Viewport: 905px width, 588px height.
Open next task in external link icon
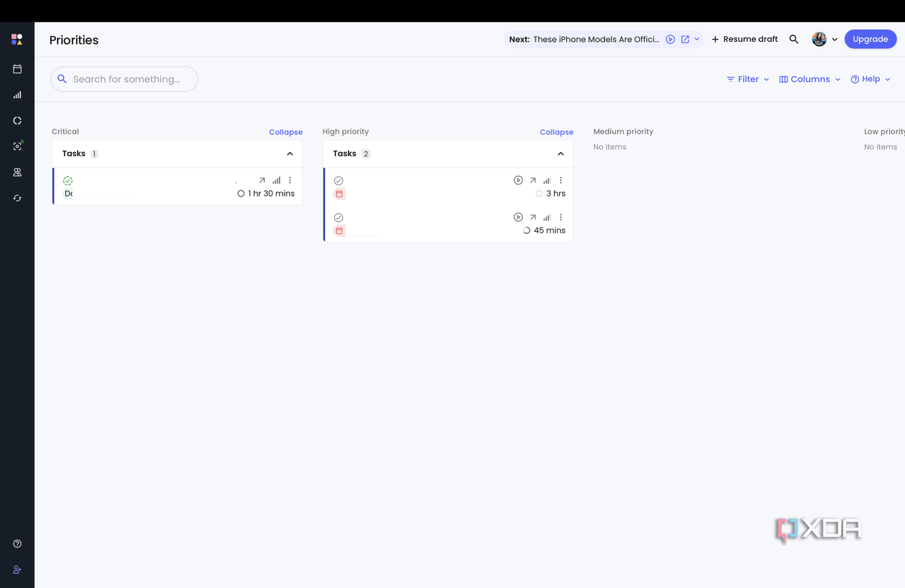click(685, 40)
